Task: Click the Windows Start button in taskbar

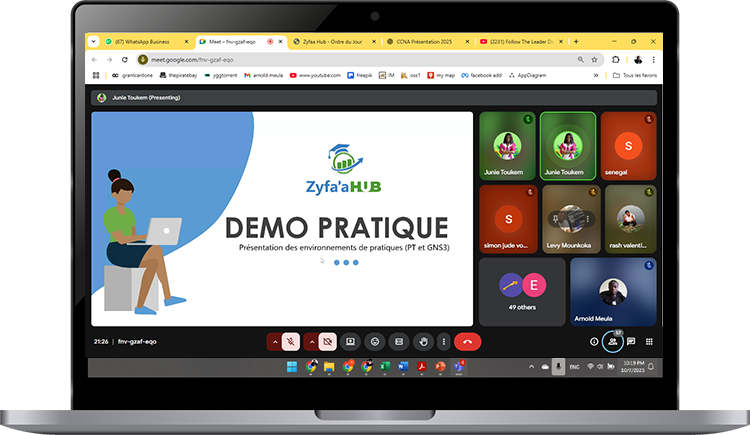Action: pyautogui.click(x=291, y=367)
